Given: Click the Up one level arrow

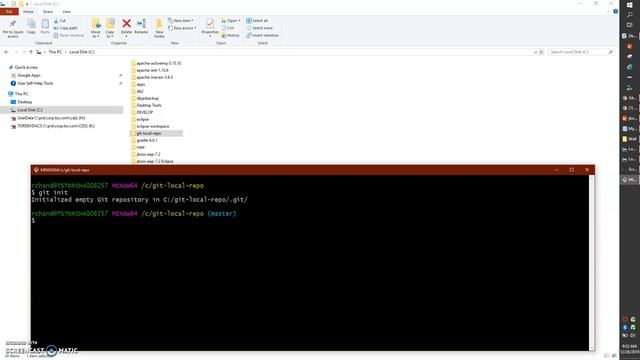Looking at the screenshot, I should click(31, 52).
